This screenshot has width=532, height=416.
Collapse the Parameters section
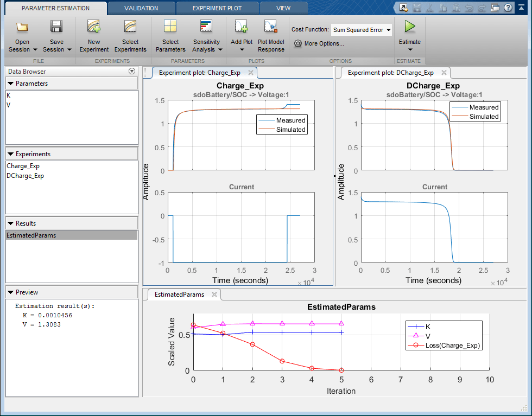pyautogui.click(x=11, y=84)
